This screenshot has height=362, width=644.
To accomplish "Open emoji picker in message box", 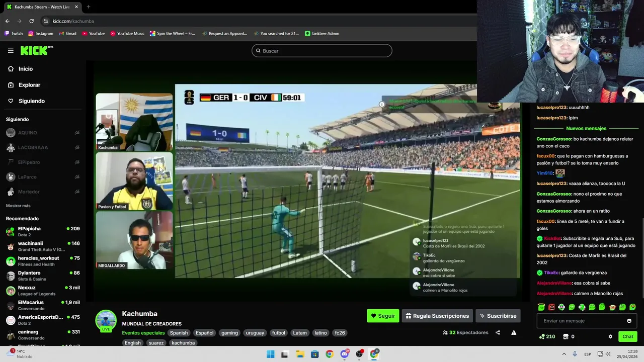I will 629,321.
